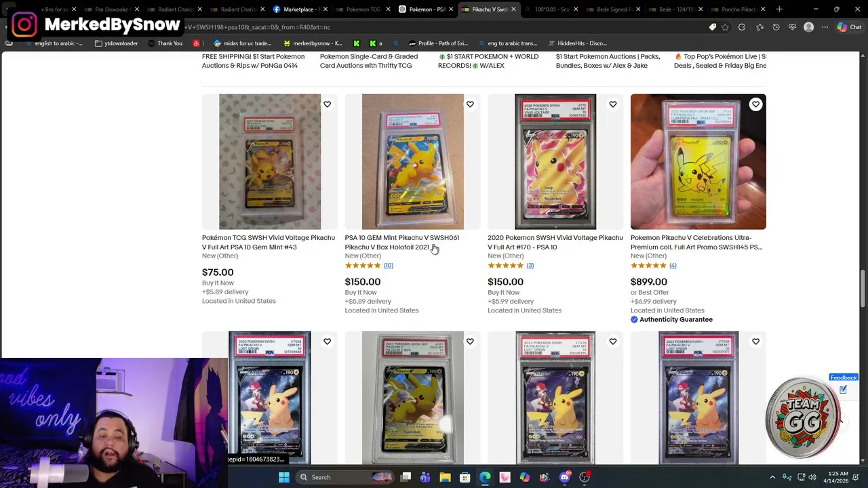Add the $75.00 Pikachu listing to watchlist
Image resolution: width=868 pixels, height=488 pixels.
[x=327, y=104]
